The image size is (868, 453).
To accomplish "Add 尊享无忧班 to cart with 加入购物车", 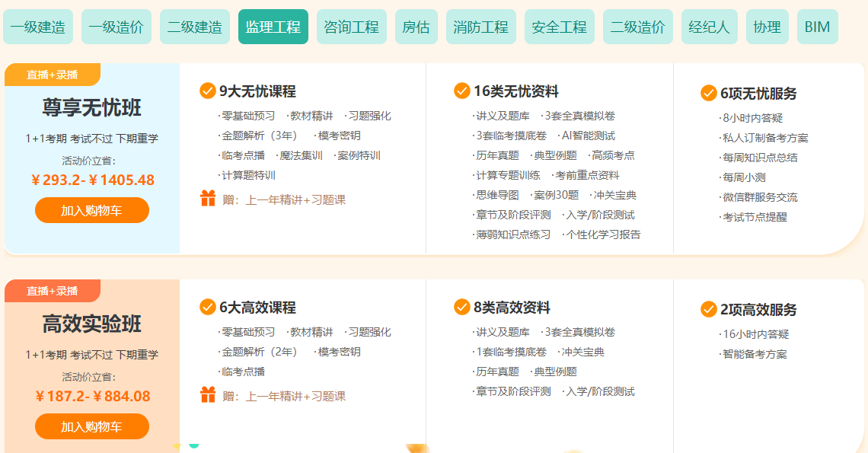I will pos(91,210).
